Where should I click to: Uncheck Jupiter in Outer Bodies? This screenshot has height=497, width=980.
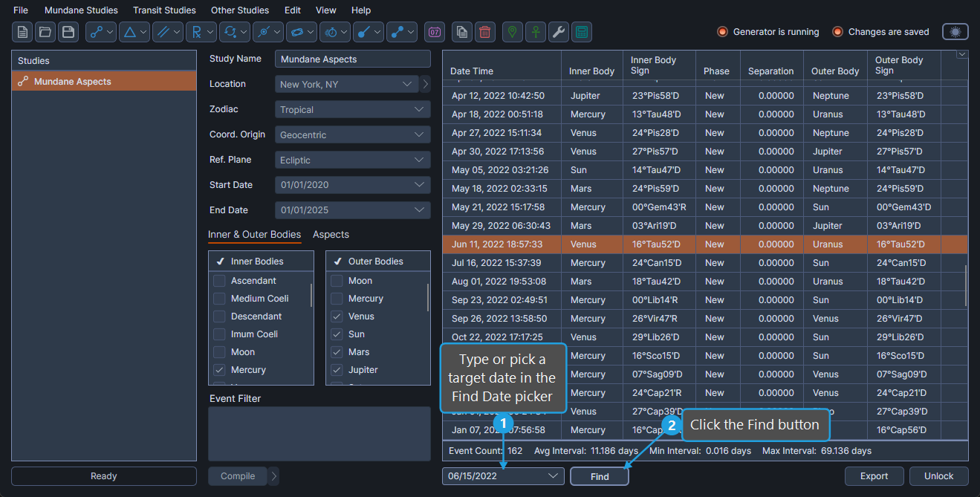(337, 370)
